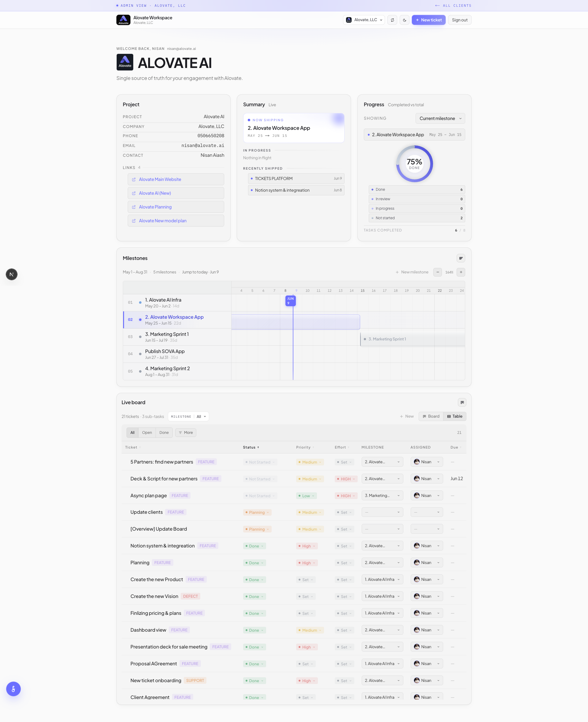This screenshot has width=588, height=722.
Task: Click the round N badge icon
Action: [12, 274]
